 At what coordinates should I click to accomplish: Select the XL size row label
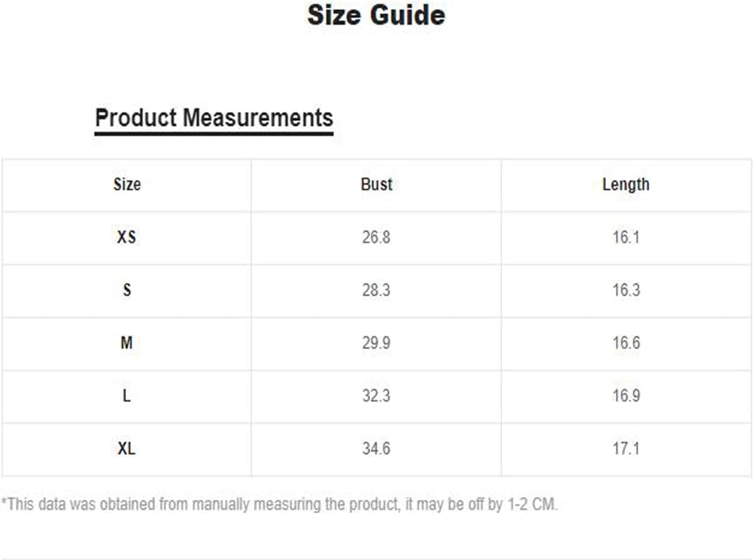pyautogui.click(x=127, y=449)
